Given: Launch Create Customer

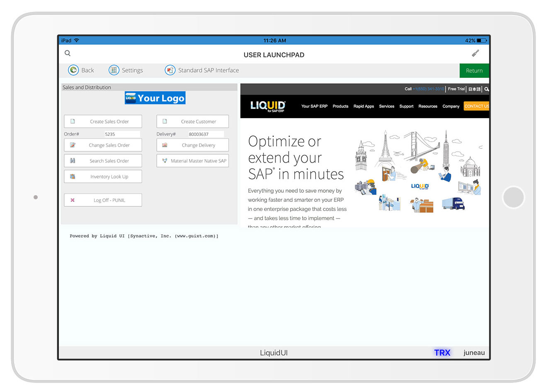Looking at the screenshot, I should (x=192, y=121).
